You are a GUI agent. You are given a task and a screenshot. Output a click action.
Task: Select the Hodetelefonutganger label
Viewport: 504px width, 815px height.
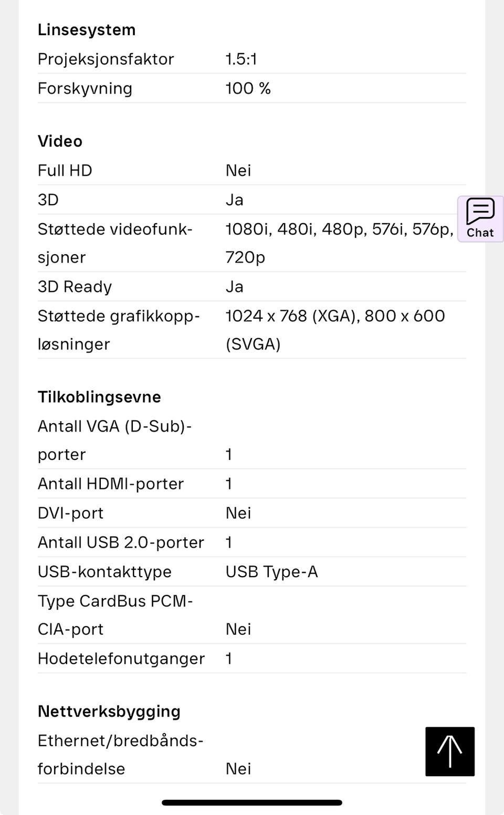point(121,659)
